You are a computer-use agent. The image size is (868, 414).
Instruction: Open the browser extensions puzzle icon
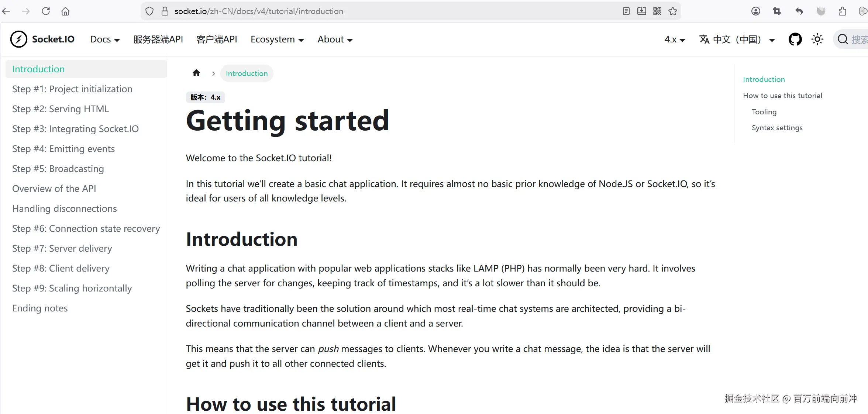pyautogui.click(x=842, y=11)
